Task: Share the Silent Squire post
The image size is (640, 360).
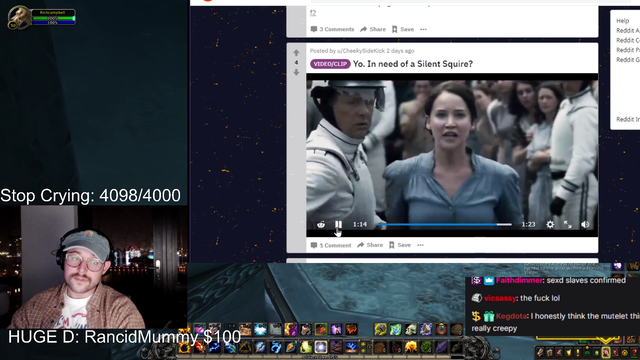Action: click(370, 245)
